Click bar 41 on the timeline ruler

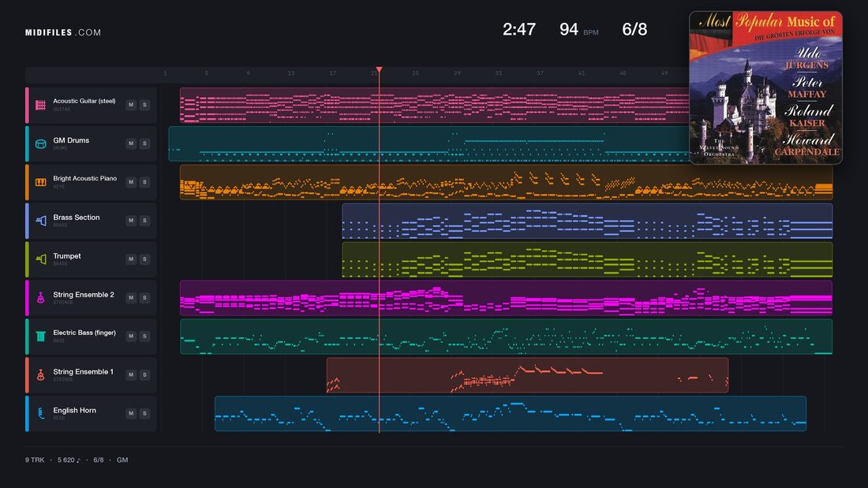click(x=582, y=73)
